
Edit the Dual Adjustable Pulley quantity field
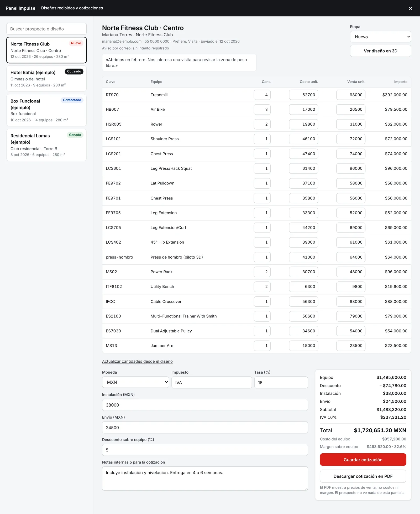point(262,331)
